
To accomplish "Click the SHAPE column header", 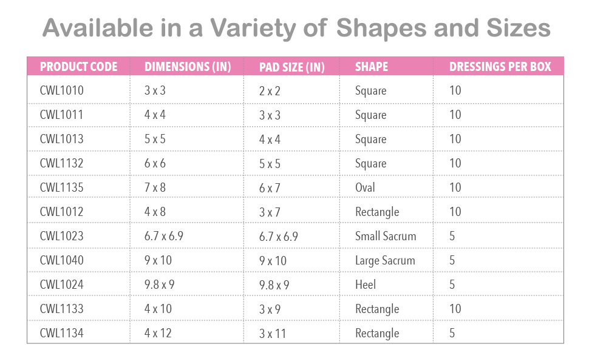I will [372, 67].
